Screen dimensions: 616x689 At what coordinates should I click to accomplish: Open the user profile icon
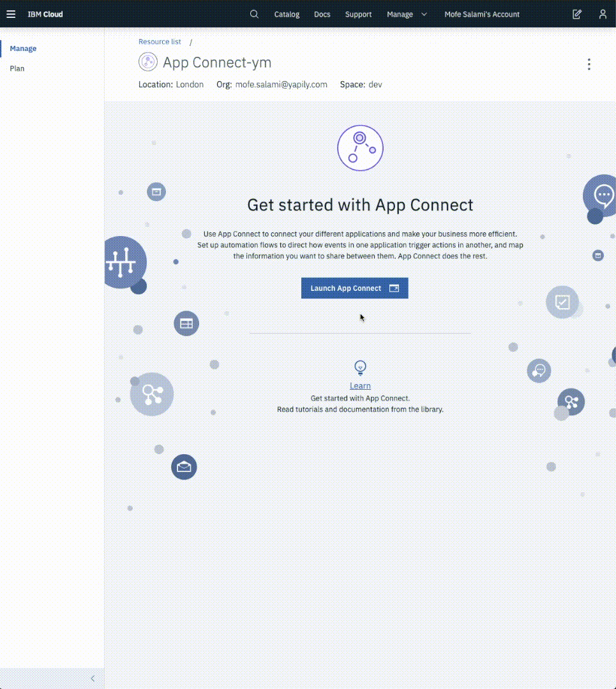(603, 14)
